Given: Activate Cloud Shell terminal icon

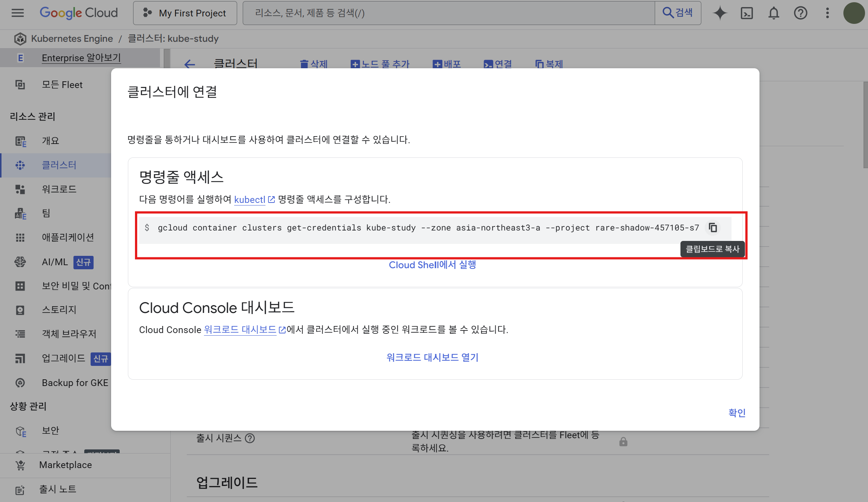Looking at the screenshot, I should (x=746, y=13).
